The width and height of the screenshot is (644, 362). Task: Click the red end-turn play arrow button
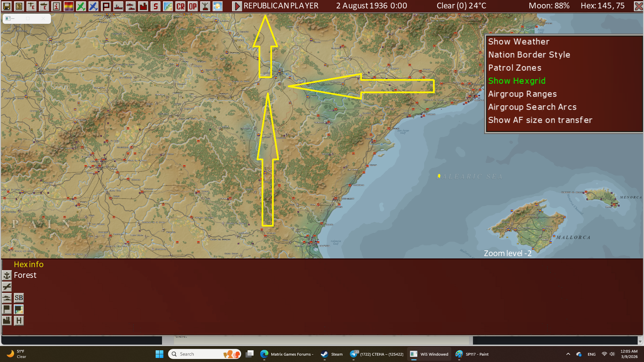coord(237,6)
